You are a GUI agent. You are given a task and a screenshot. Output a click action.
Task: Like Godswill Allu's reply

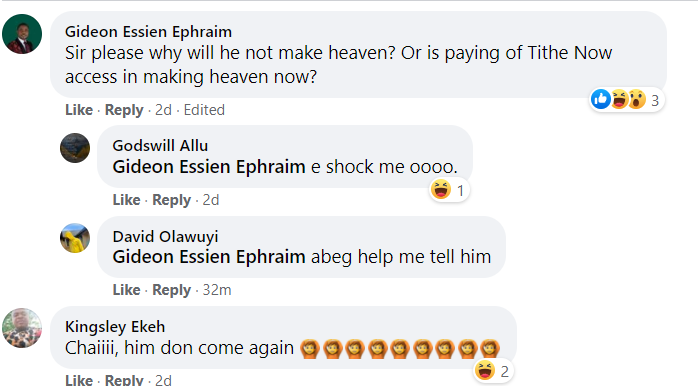(126, 200)
